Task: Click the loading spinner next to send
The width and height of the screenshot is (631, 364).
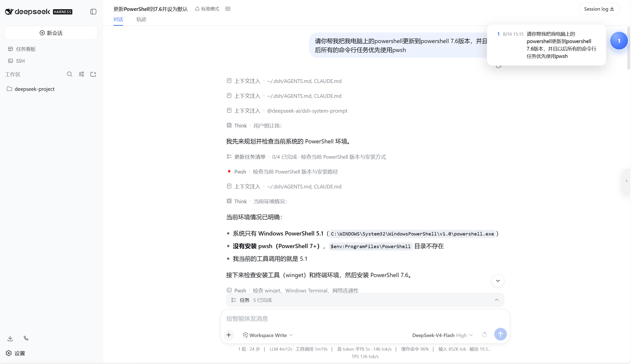Action: pos(485,335)
